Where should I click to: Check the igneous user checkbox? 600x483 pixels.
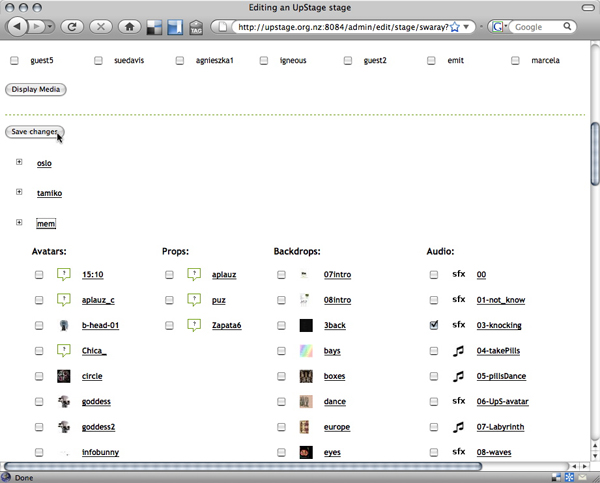tap(264, 60)
